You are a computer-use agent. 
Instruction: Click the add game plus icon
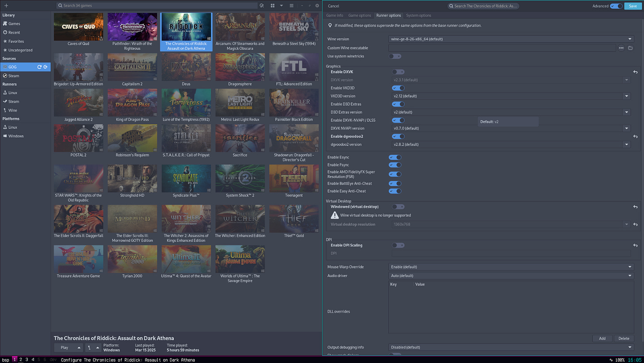(6, 6)
